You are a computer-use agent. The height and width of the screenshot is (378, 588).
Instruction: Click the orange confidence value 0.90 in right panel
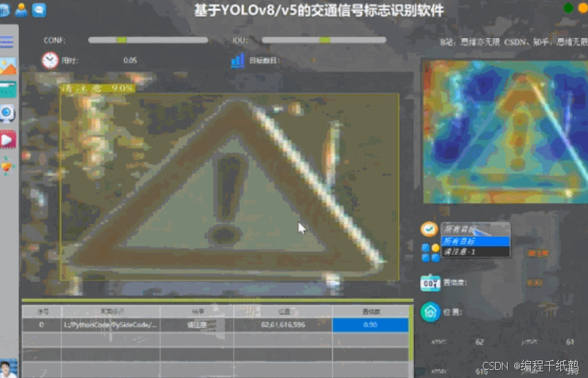(534, 283)
